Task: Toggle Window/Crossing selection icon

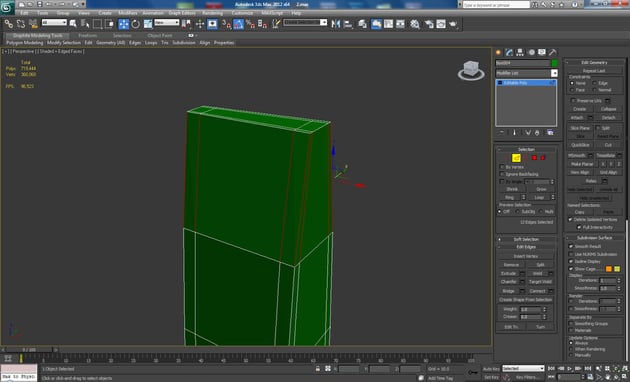Action: [109, 24]
